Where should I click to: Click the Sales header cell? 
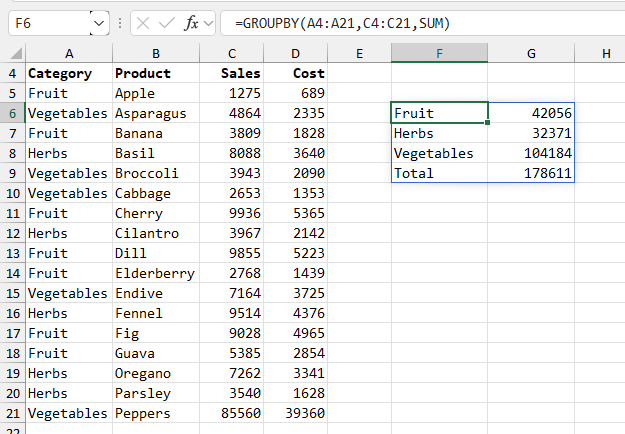(x=232, y=73)
